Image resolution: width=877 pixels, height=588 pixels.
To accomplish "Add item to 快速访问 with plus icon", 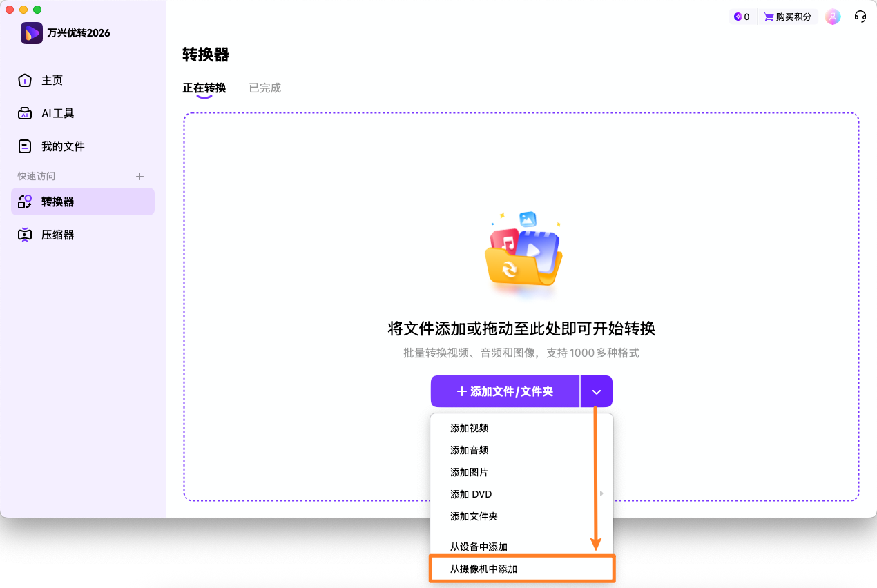I will 139,176.
